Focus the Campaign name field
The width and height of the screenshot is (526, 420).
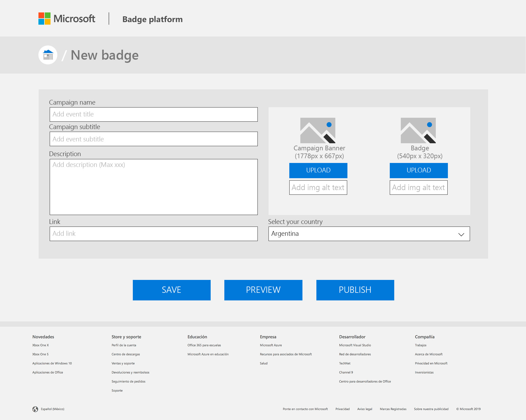pos(154,114)
